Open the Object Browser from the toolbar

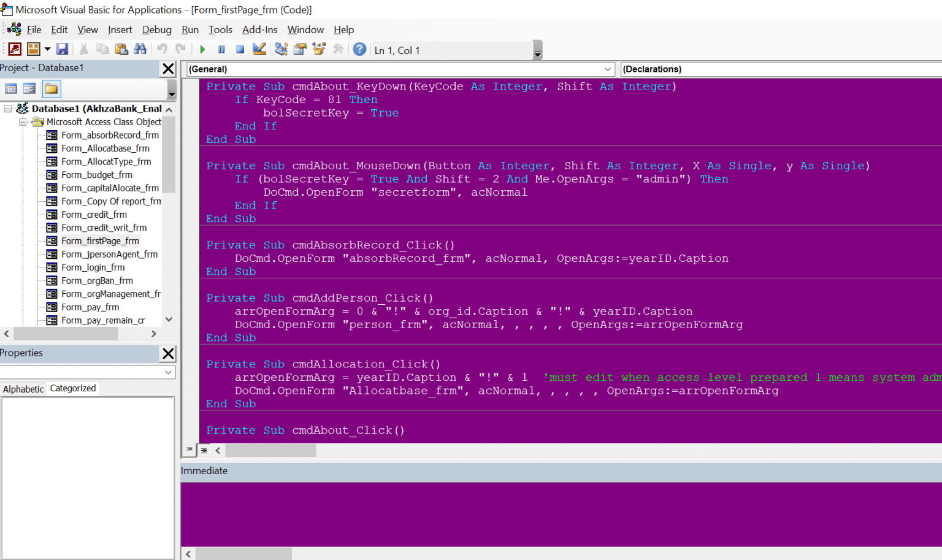coord(319,49)
